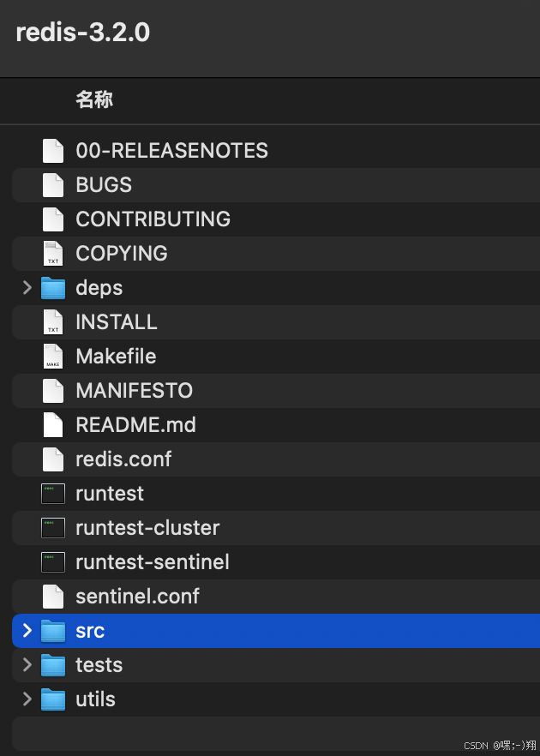Expand the src folder disclosure arrow
The height and width of the screenshot is (756, 540).
27,631
